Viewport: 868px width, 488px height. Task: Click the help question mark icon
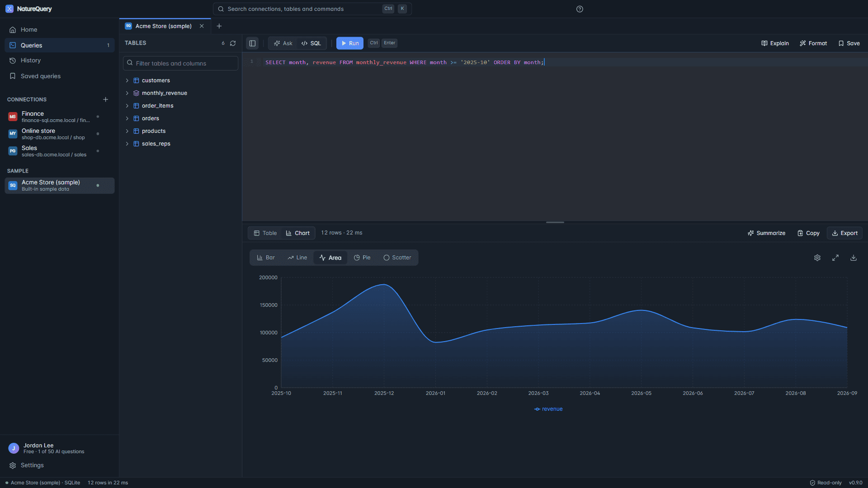tap(580, 9)
